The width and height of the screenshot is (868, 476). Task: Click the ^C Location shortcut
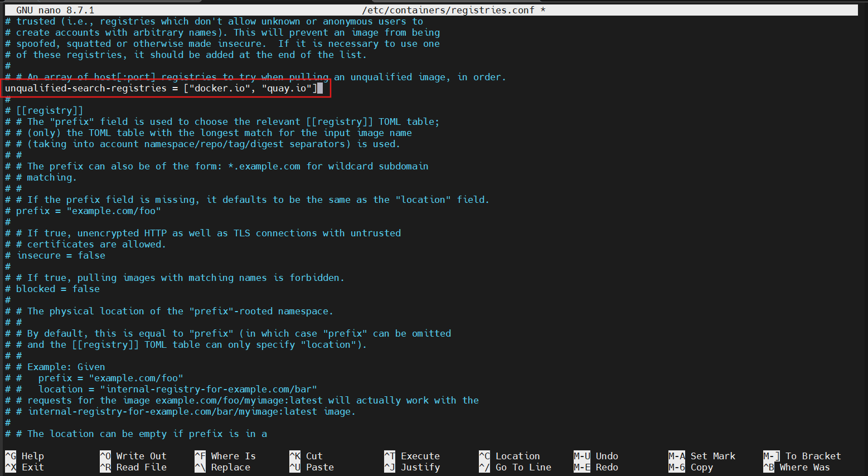pos(510,456)
